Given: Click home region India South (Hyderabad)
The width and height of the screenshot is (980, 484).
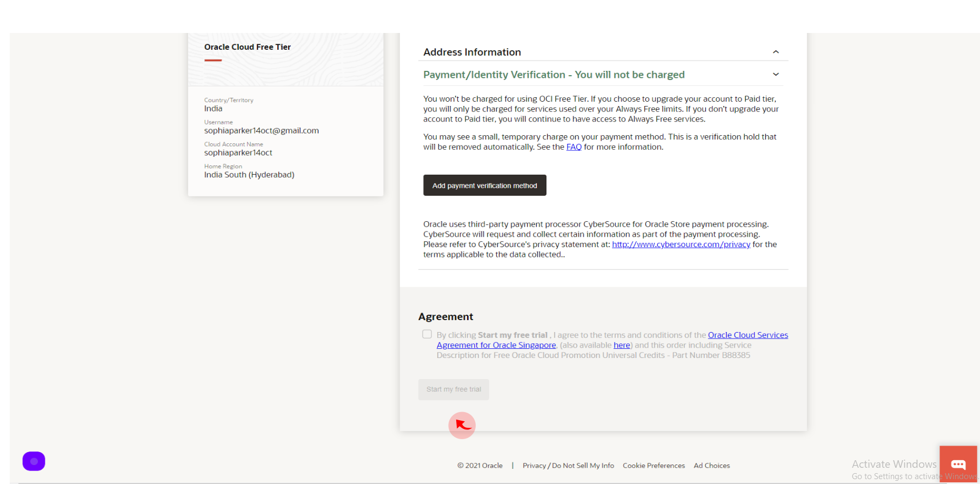Looking at the screenshot, I should click(249, 175).
